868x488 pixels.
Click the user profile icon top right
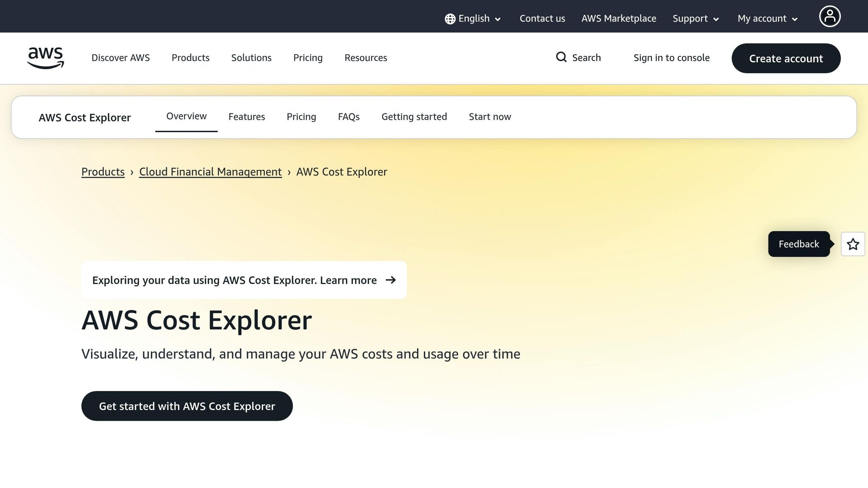pos(830,16)
